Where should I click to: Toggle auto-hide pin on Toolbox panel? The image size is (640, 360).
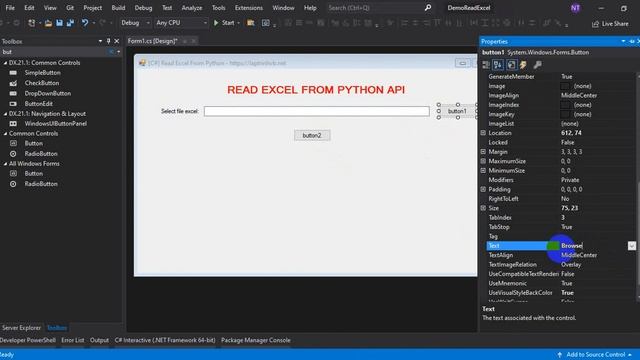coord(109,41)
